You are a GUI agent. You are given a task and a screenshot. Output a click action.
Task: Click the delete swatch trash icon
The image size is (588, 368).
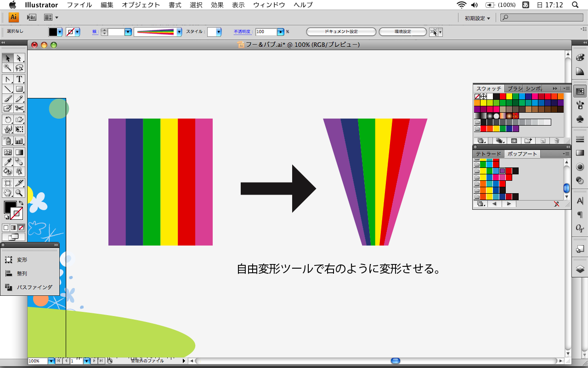(x=556, y=141)
